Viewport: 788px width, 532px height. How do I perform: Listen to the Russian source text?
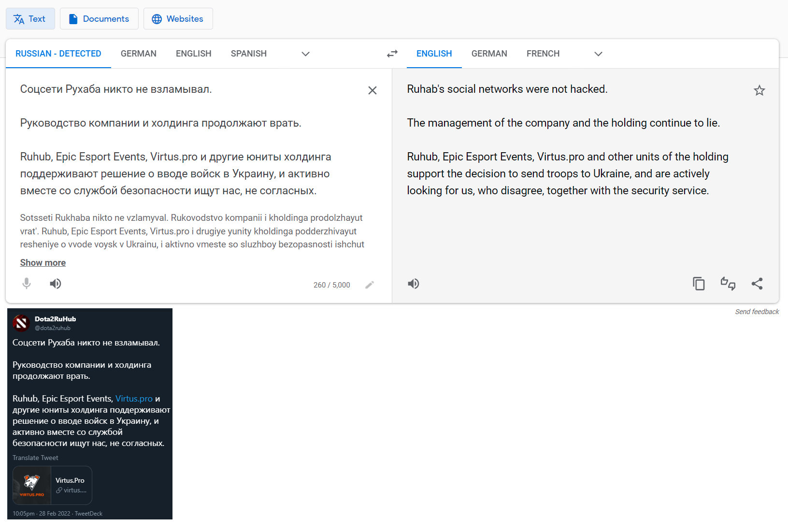coord(56,284)
